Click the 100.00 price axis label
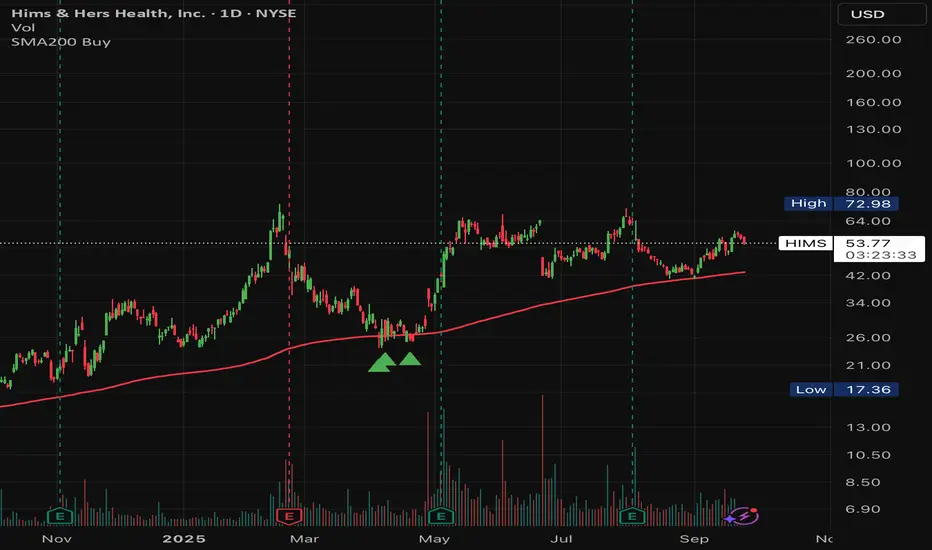Image resolution: width=932 pixels, height=550 pixels. (873, 163)
